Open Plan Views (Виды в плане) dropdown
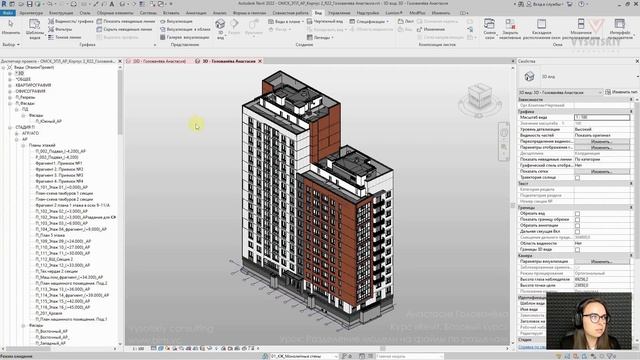 pyautogui.click(x=286, y=21)
